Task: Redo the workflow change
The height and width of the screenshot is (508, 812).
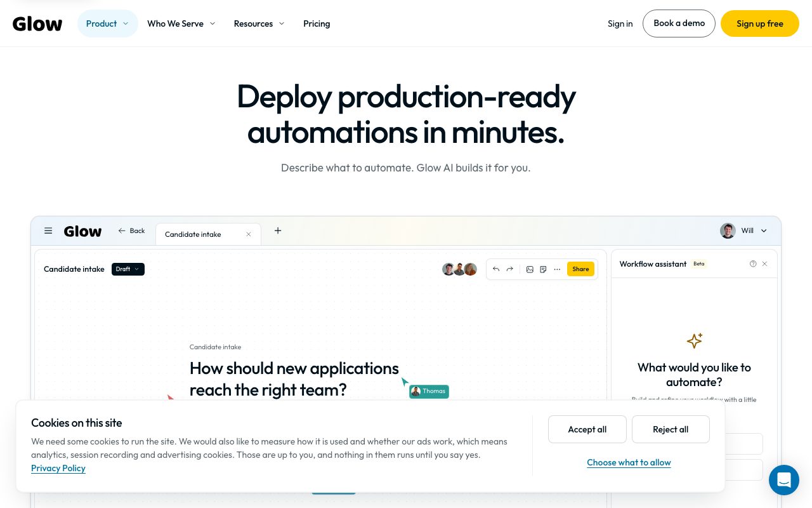Action: (x=509, y=269)
